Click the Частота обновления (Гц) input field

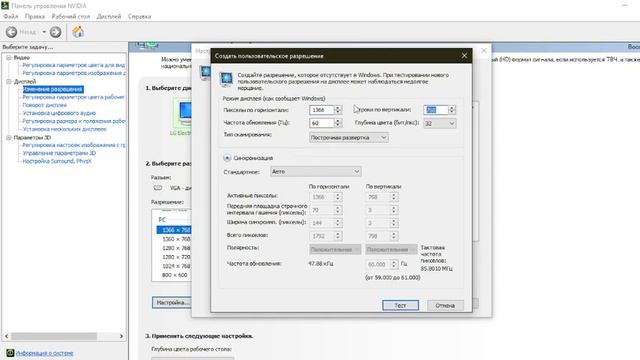[x=322, y=123]
